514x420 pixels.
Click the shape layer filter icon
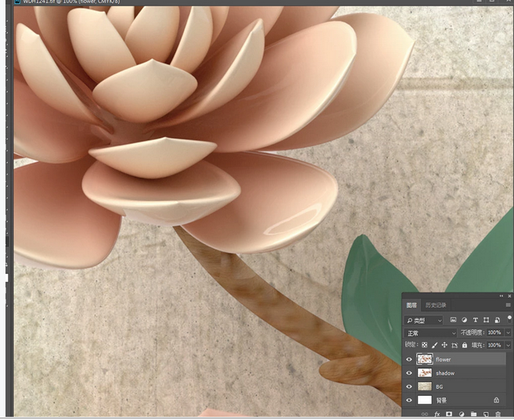pyautogui.click(x=486, y=320)
